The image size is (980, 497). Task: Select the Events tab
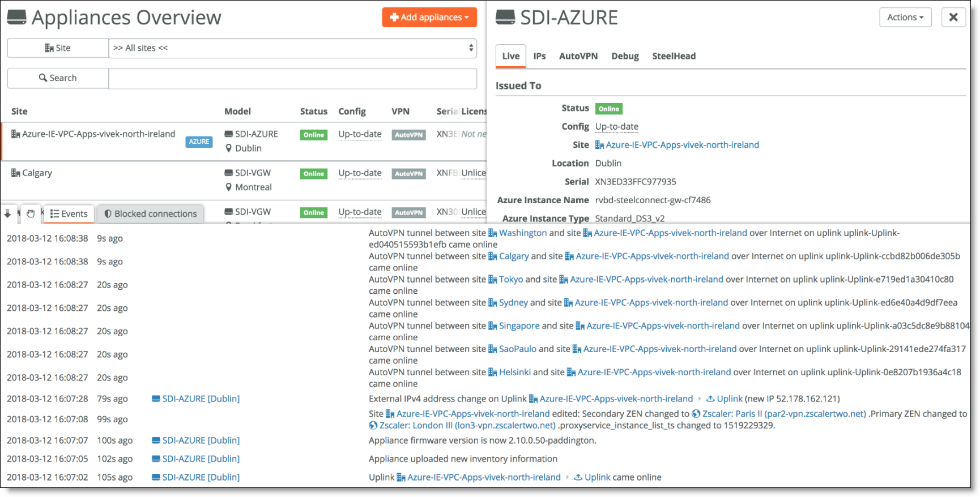point(69,213)
